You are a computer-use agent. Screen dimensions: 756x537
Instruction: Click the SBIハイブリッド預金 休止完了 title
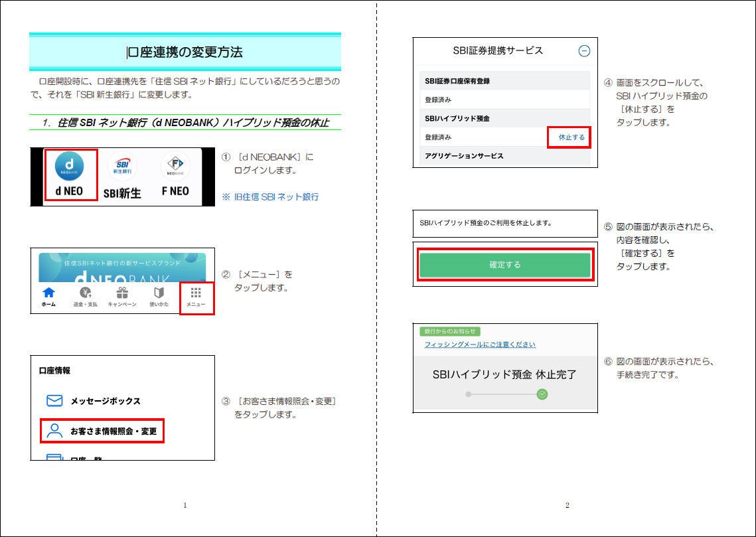(x=504, y=374)
